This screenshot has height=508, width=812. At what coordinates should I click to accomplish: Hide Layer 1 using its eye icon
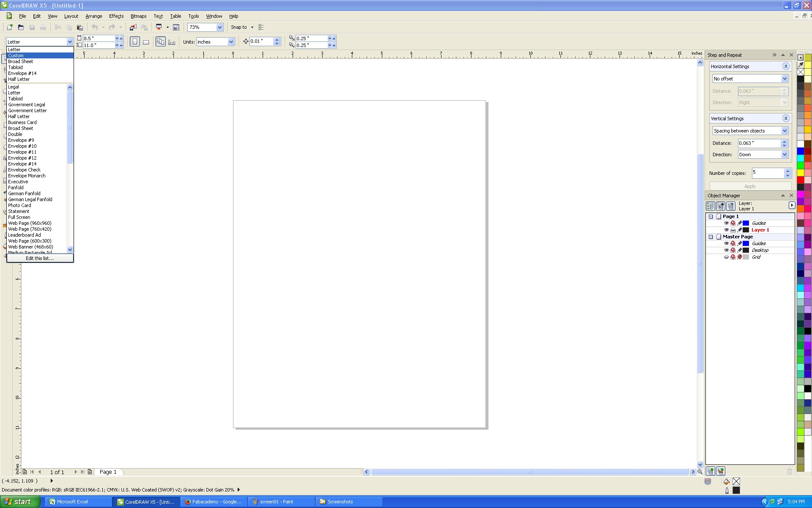[726, 230]
